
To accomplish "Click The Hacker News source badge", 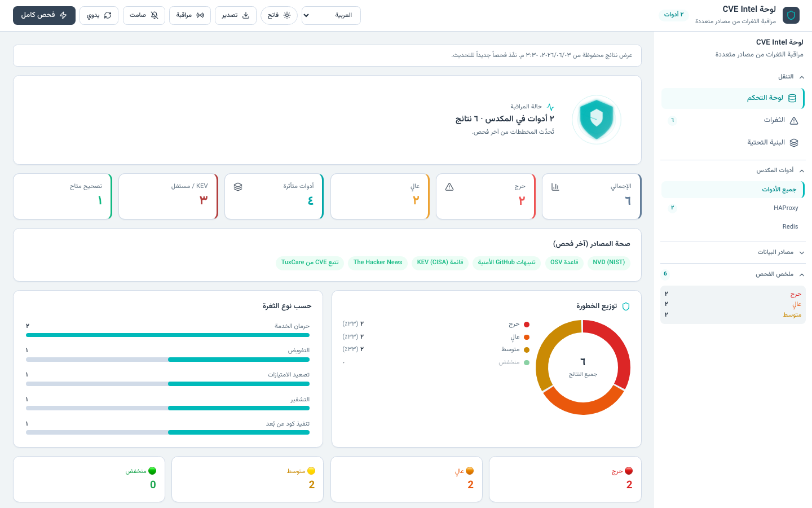I will [378, 262].
